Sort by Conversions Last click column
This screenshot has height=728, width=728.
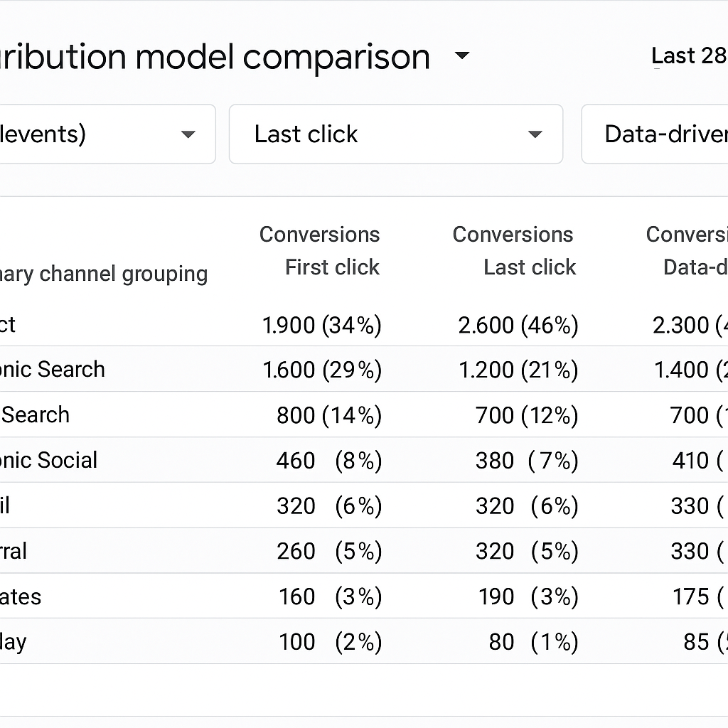(x=513, y=250)
